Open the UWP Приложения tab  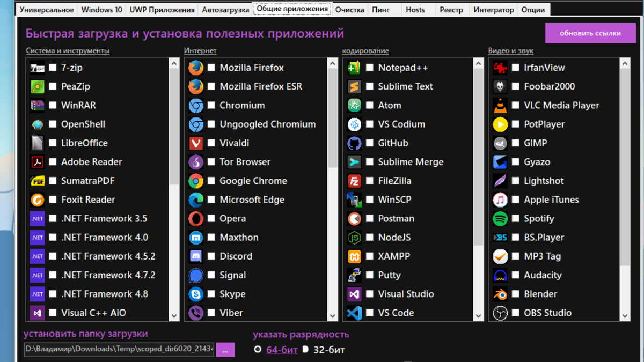(162, 10)
